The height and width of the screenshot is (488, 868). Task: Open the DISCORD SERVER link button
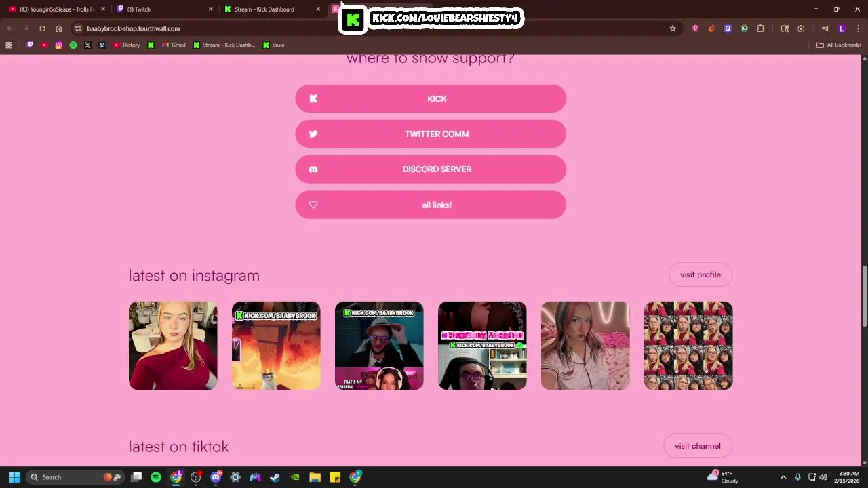pyautogui.click(x=431, y=169)
